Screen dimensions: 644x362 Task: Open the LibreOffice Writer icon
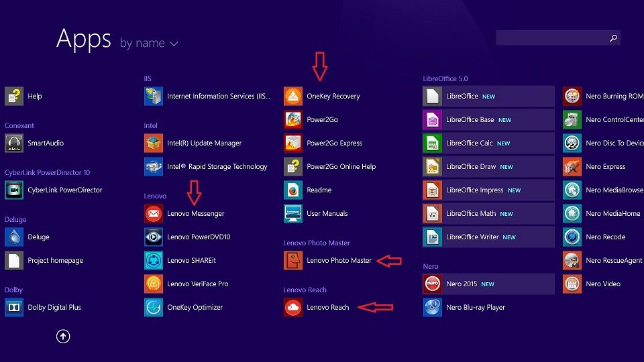[433, 237]
